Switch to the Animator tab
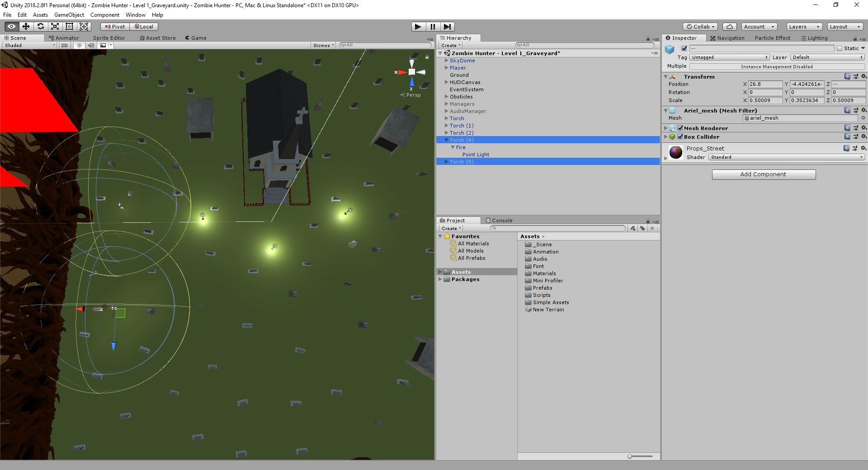The image size is (868, 470). click(x=64, y=38)
